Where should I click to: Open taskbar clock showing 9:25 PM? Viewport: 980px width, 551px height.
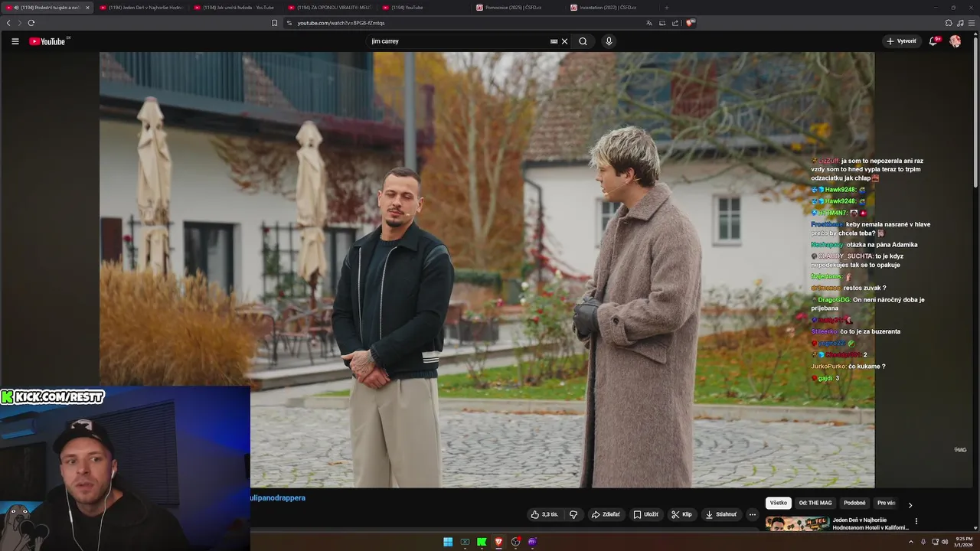point(963,542)
